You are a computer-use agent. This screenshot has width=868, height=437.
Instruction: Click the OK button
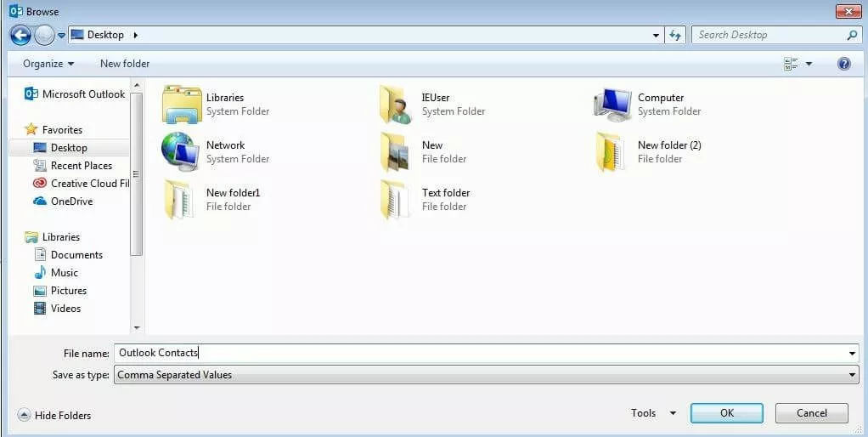pyautogui.click(x=727, y=413)
